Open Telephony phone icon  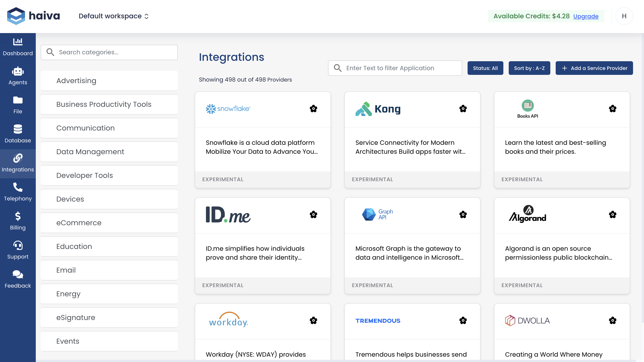18,187
